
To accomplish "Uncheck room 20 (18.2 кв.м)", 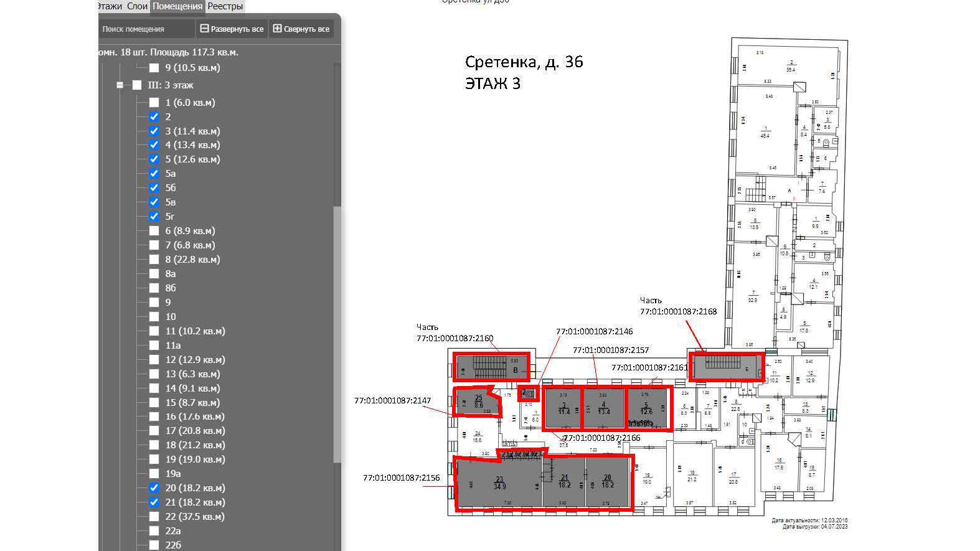I will pos(154,488).
